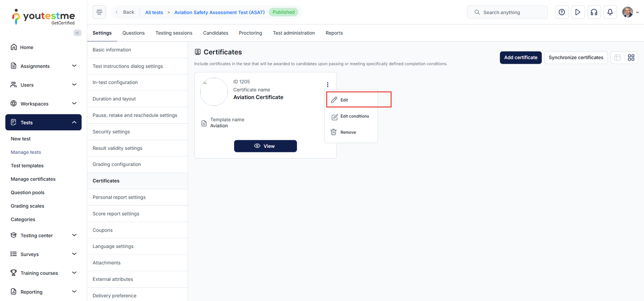The width and height of the screenshot is (644, 301).
Task: Click the Synchronize certificates button
Action: pyautogui.click(x=576, y=58)
